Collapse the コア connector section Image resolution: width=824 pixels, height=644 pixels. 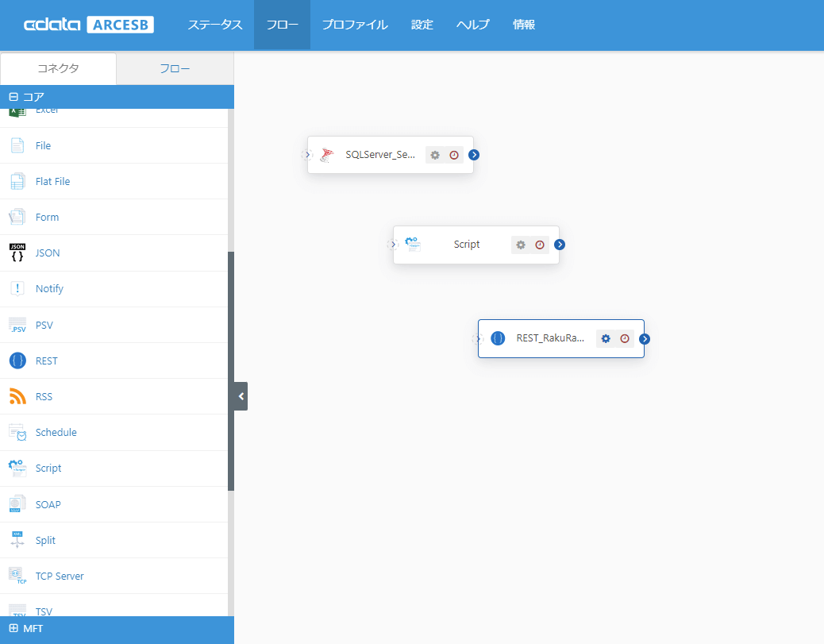[x=13, y=97]
